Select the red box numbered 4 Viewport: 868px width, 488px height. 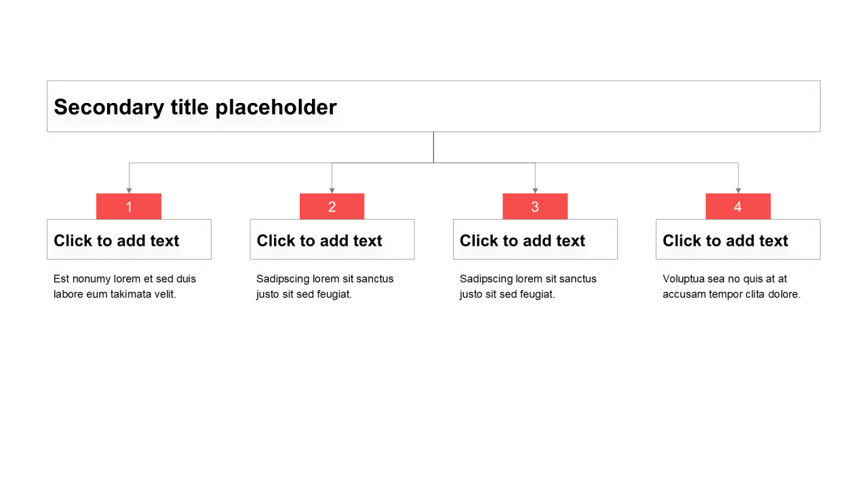(x=738, y=206)
